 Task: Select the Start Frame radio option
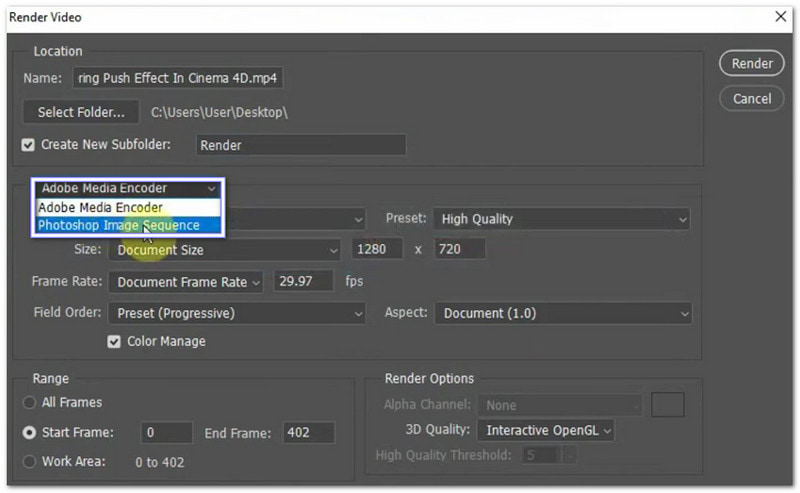click(28, 433)
